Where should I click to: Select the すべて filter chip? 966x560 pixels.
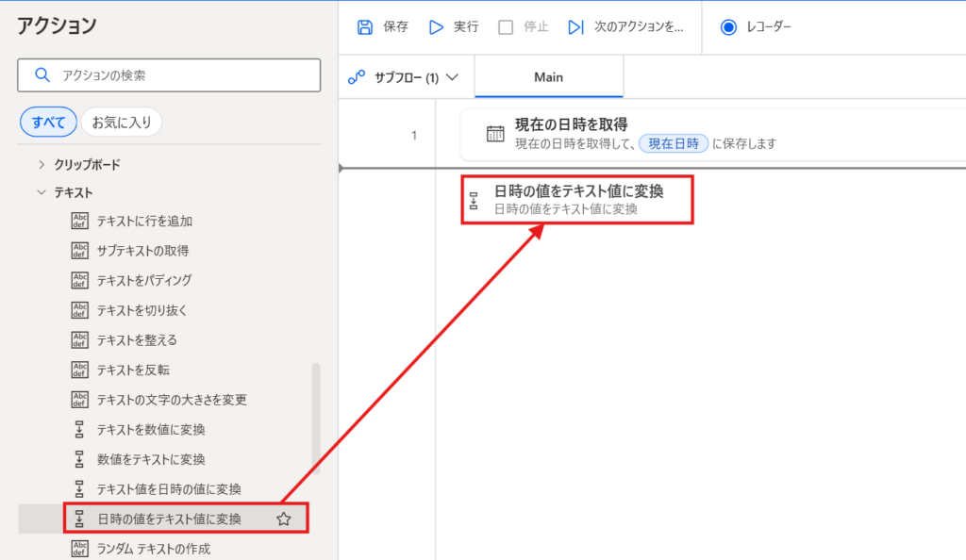click(47, 122)
